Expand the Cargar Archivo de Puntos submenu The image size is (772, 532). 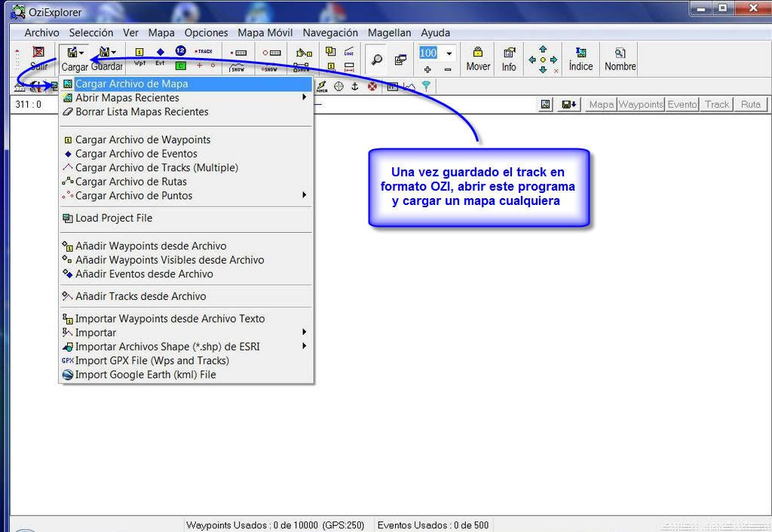(x=186, y=195)
